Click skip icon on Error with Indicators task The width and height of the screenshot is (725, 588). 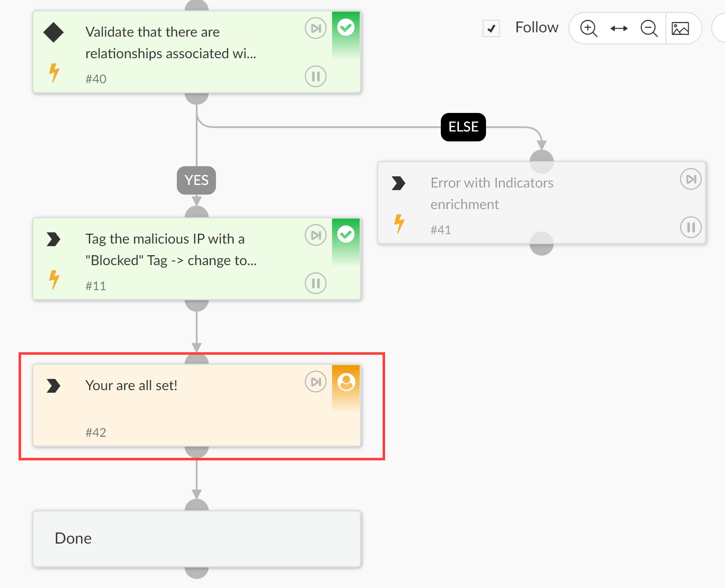(691, 179)
